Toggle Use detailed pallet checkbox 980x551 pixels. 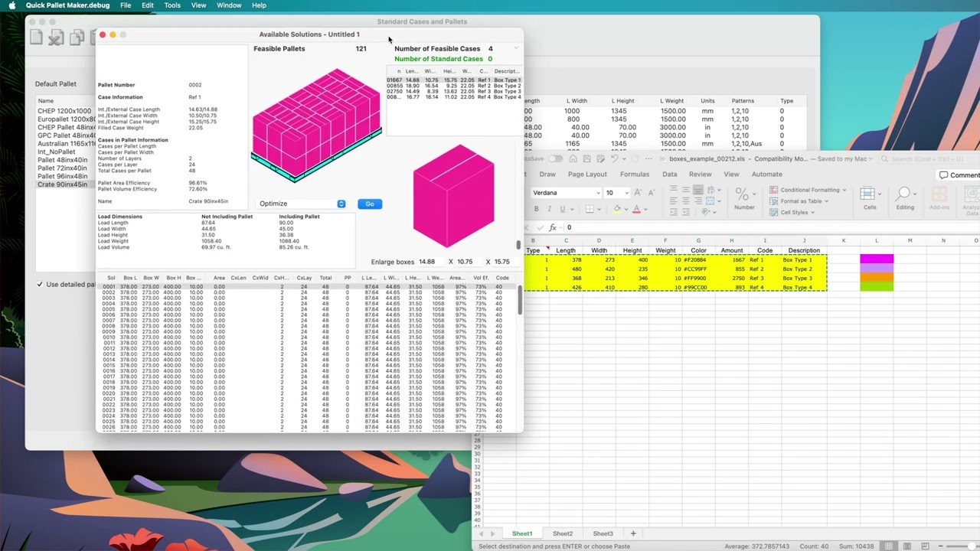pyautogui.click(x=40, y=285)
